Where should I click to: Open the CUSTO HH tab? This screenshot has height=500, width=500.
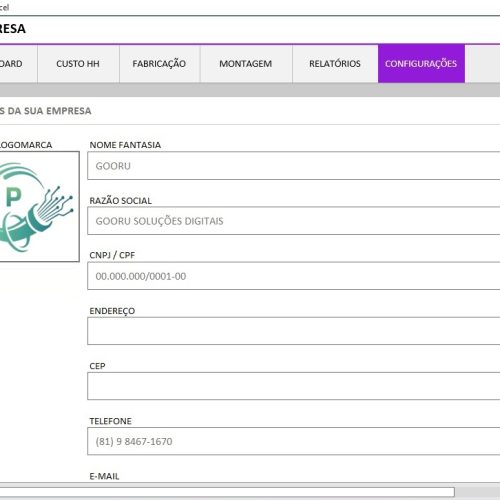[78, 63]
